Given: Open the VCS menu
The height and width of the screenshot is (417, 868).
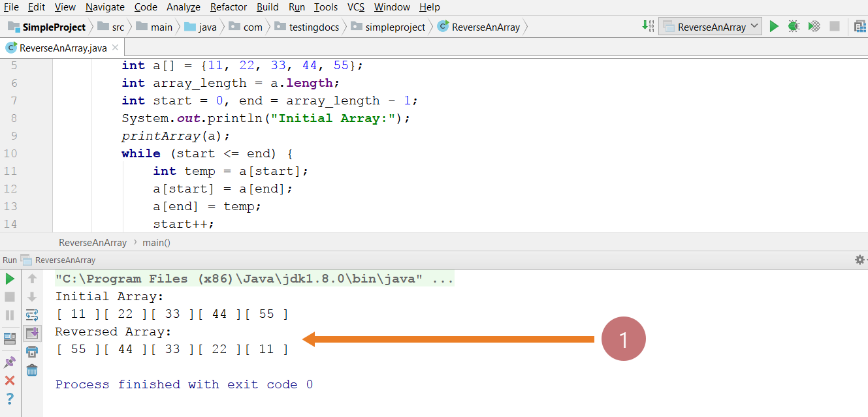Looking at the screenshot, I should (356, 7).
